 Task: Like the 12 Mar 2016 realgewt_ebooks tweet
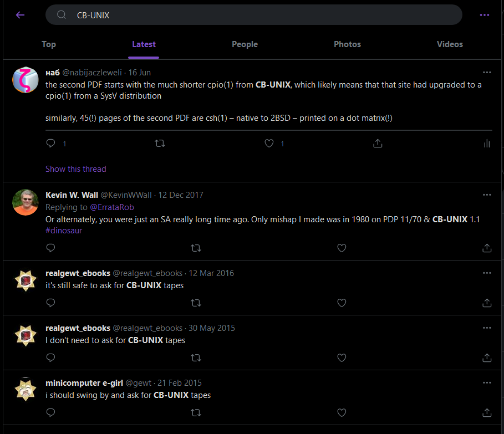coord(342,303)
